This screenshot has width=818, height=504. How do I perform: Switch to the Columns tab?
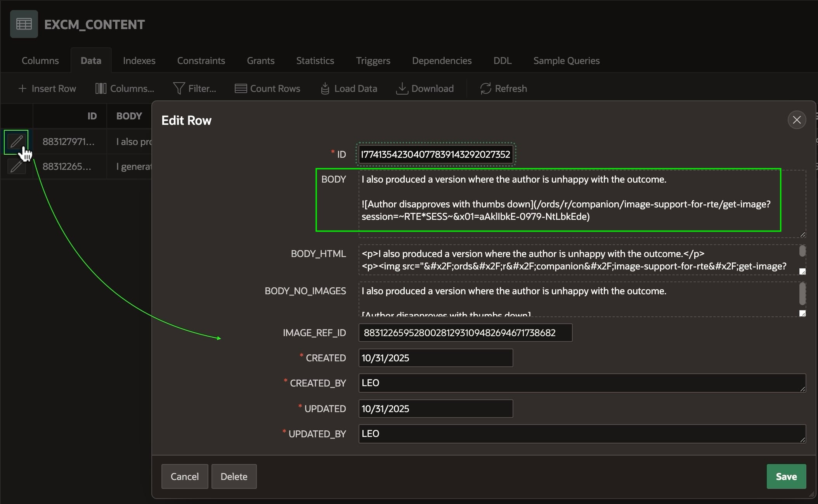tap(40, 61)
